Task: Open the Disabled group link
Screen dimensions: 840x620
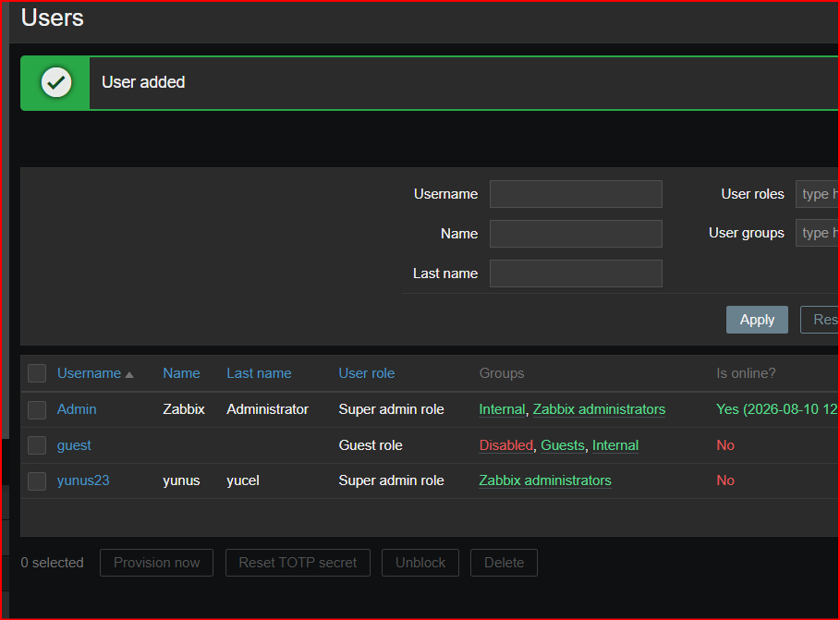Action: tap(505, 445)
